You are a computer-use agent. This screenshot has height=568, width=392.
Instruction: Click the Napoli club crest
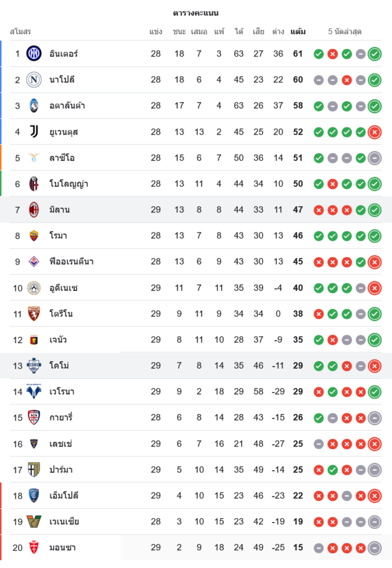tap(34, 80)
